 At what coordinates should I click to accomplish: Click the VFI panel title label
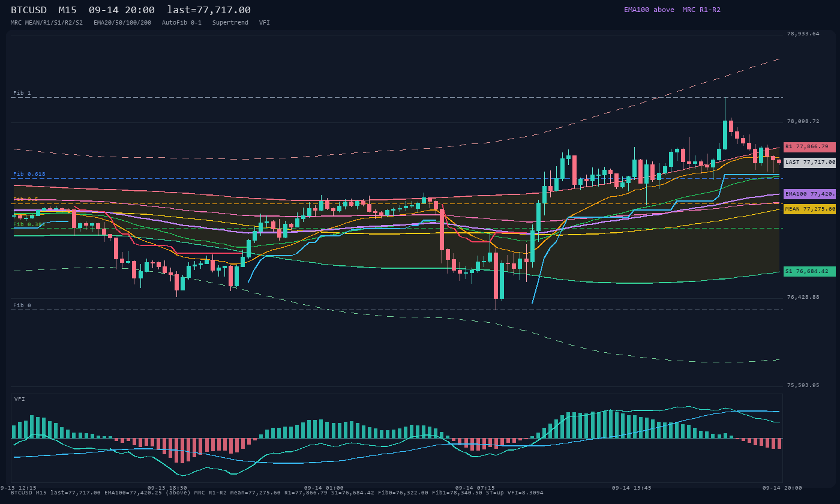coord(20,399)
